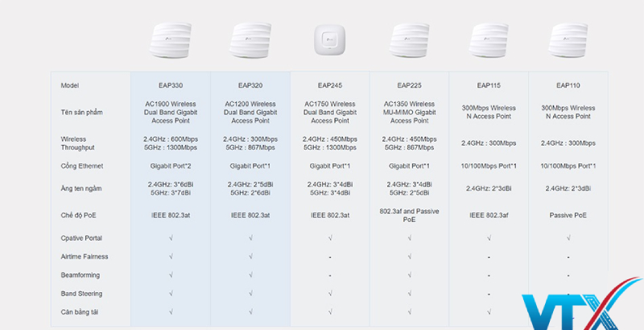Click the Model row label

coord(70,85)
